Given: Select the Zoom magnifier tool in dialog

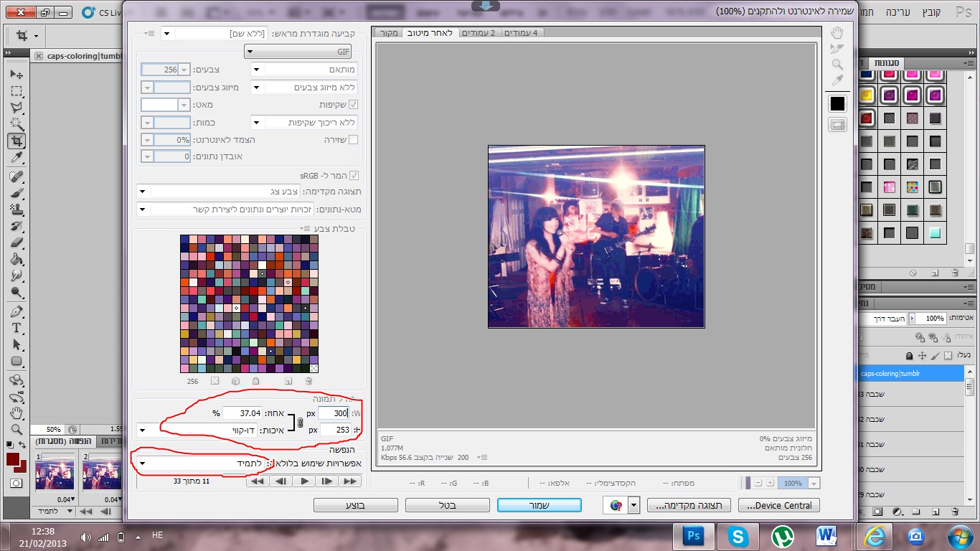Looking at the screenshot, I should pyautogui.click(x=837, y=65).
